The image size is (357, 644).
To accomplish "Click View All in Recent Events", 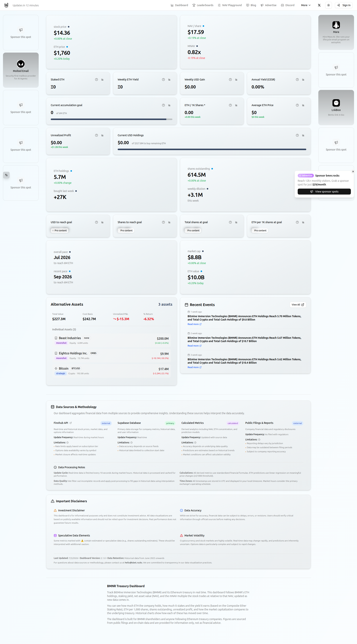I will [x=298, y=305].
